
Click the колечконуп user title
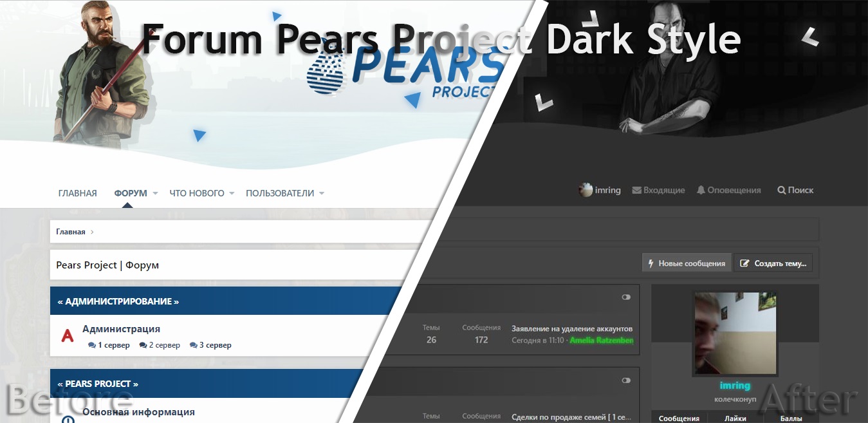pyautogui.click(x=735, y=399)
